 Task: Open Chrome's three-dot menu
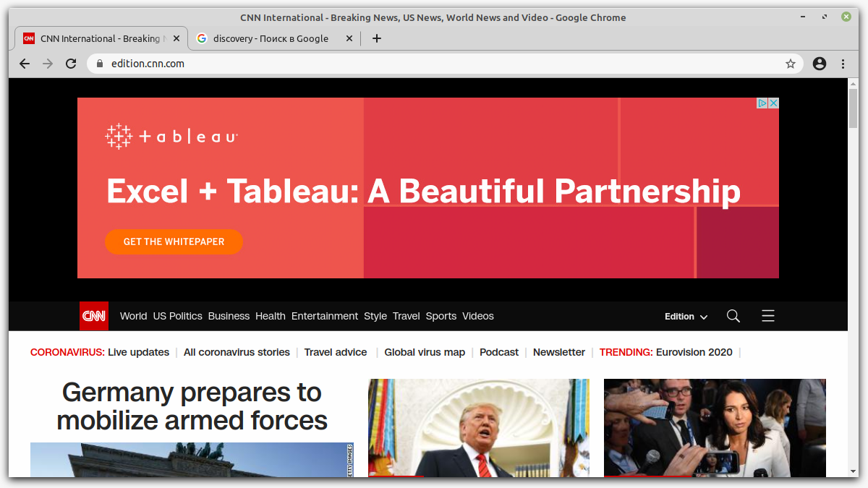click(x=843, y=64)
